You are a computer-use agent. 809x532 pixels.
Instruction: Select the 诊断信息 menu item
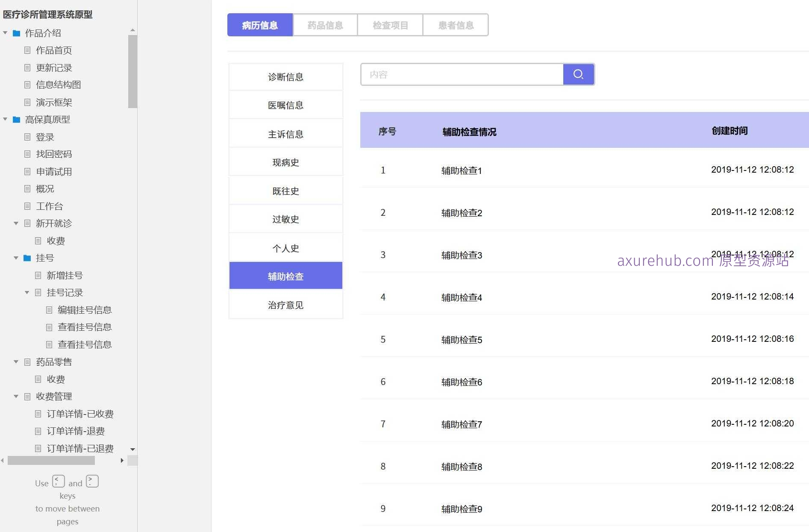285,76
